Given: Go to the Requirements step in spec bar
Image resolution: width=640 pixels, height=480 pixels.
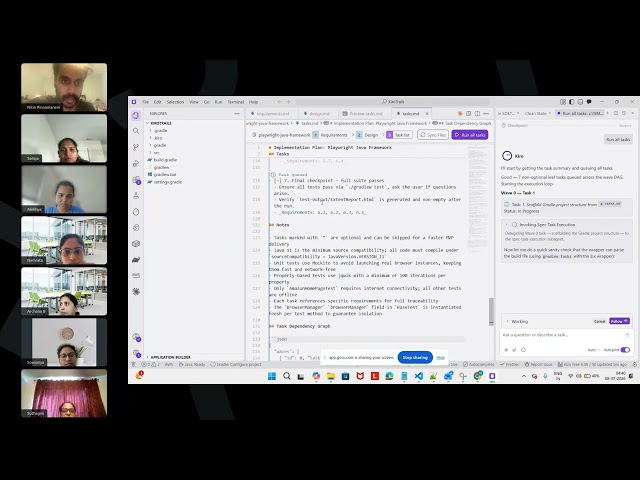Looking at the screenshot, I should [331, 135].
